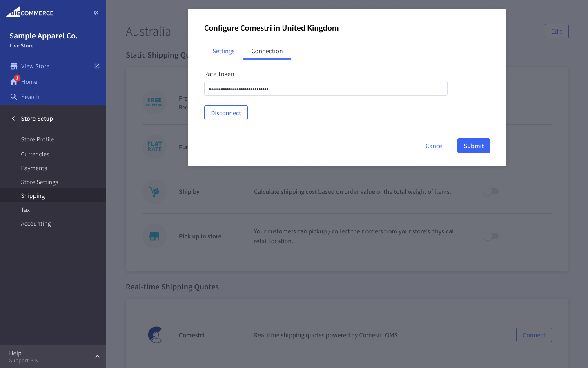The width and height of the screenshot is (588, 368).
Task: Click the Rate Token label
Action: click(x=219, y=74)
